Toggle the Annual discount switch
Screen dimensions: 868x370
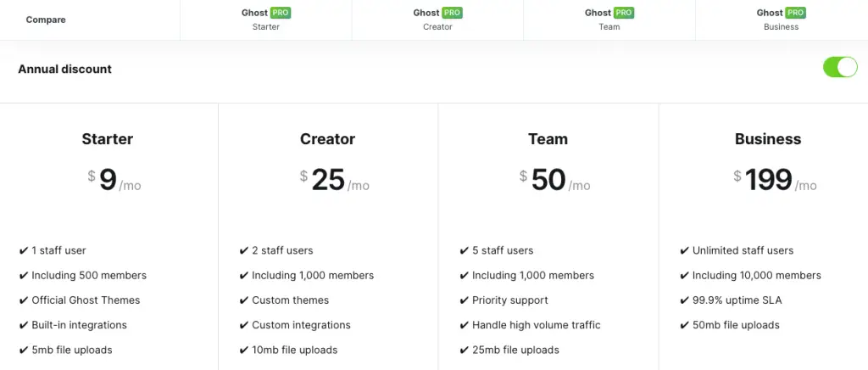coord(840,67)
